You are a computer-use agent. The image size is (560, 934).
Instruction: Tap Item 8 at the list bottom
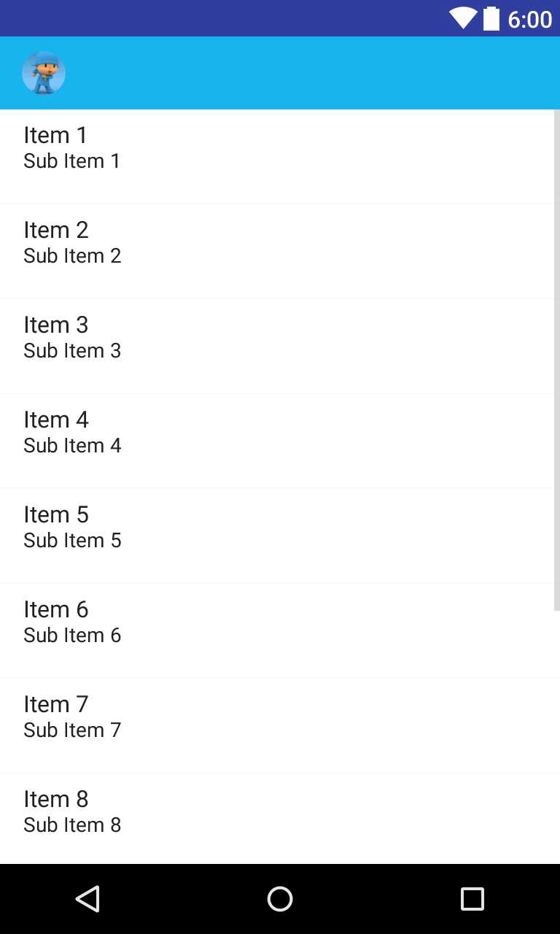[277, 819]
